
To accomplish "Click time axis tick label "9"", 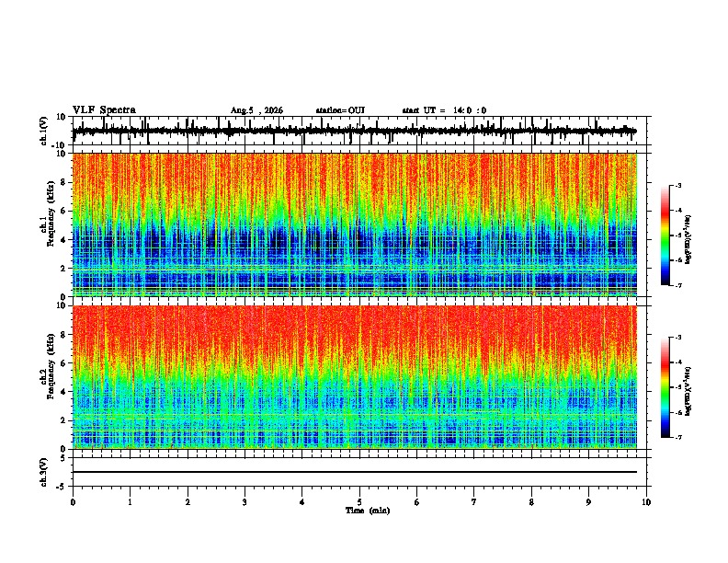I will pyautogui.click(x=588, y=502).
